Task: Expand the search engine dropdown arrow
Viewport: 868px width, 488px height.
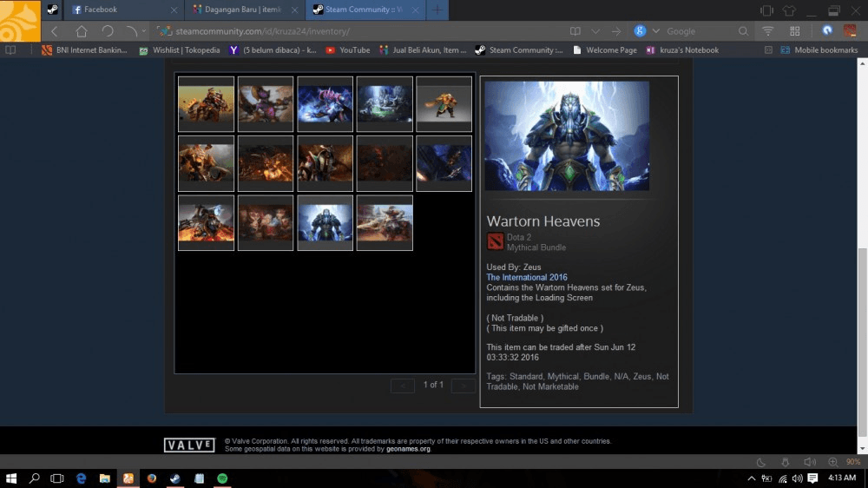Action: click(x=656, y=31)
